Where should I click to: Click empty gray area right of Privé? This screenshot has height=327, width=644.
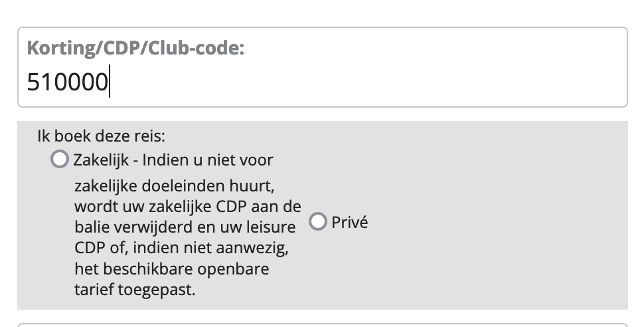coord(498,222)
